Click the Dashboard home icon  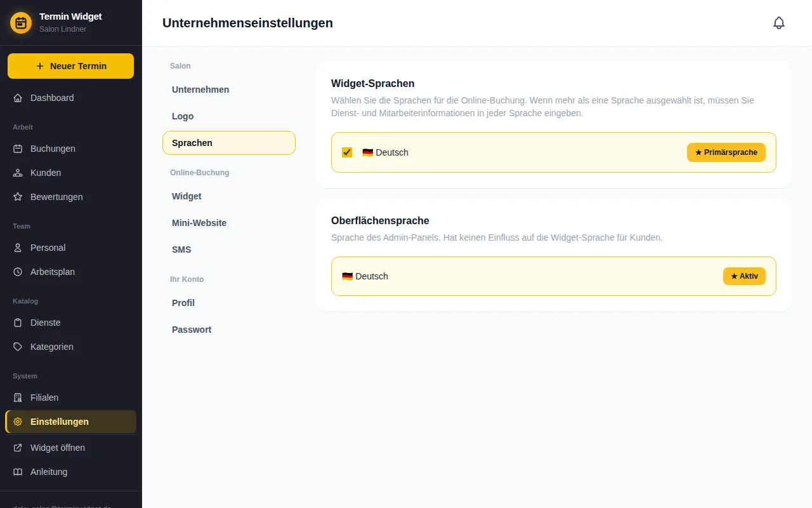tap(18, 98)
